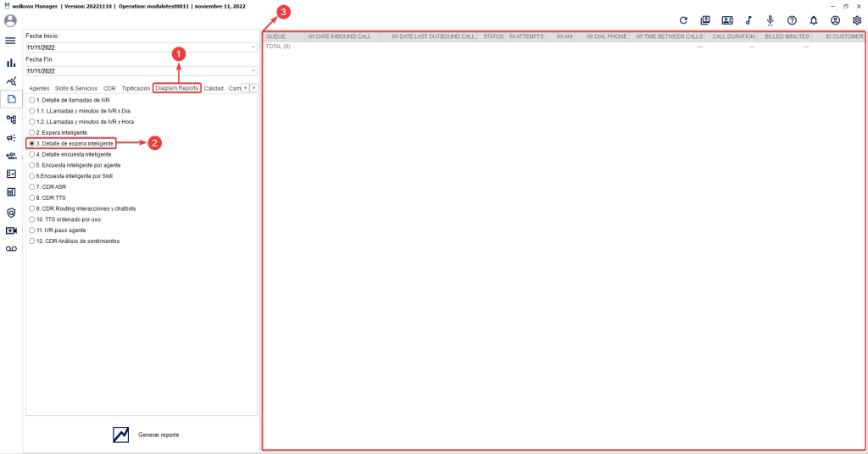Open the ID card icon in toolbar
Screen dimensions: 868x454
pos(726,20)
